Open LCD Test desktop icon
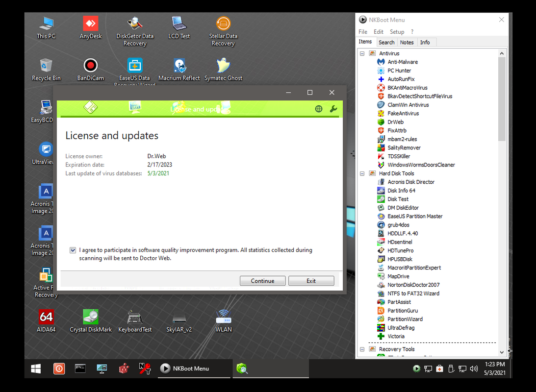 click(179, 27)
